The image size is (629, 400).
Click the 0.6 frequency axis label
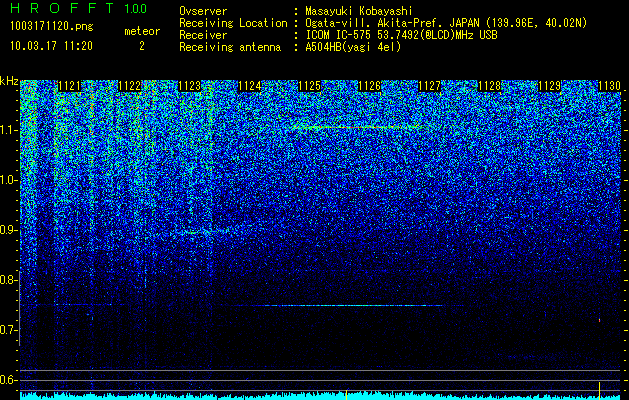tap(8, 380)
